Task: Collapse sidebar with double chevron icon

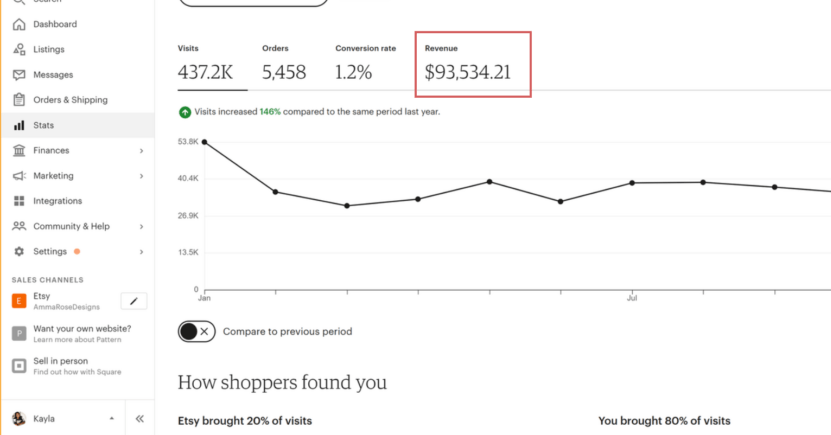Action: coord(139,419)
